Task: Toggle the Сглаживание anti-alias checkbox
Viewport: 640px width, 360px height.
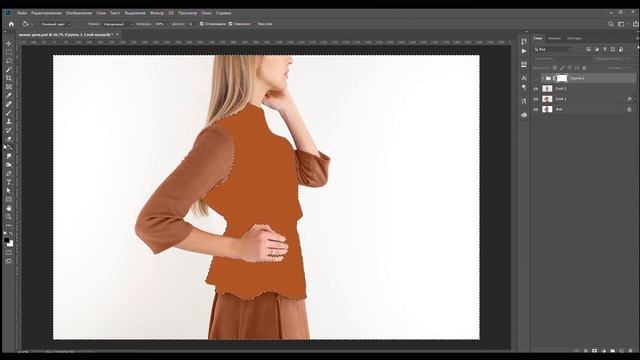Action: 202,24
